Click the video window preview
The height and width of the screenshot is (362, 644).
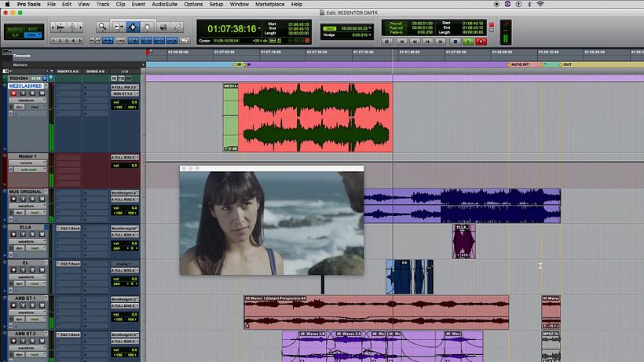pos(272,223)
